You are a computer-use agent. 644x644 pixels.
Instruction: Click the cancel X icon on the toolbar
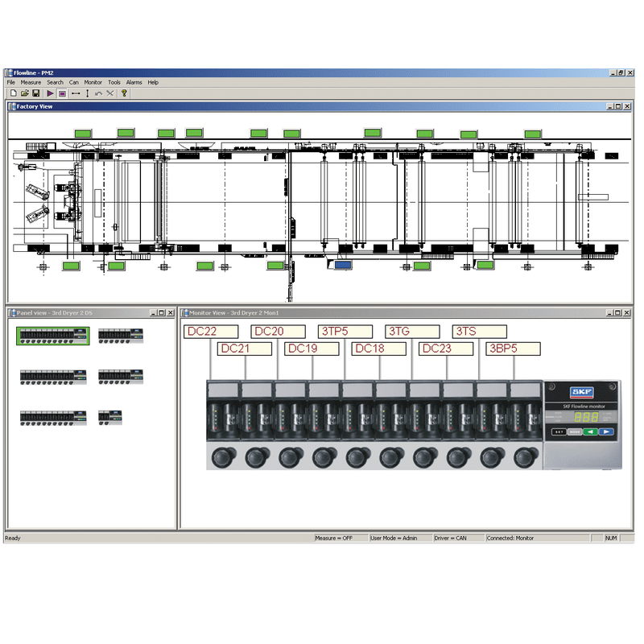tap(110, 93)
